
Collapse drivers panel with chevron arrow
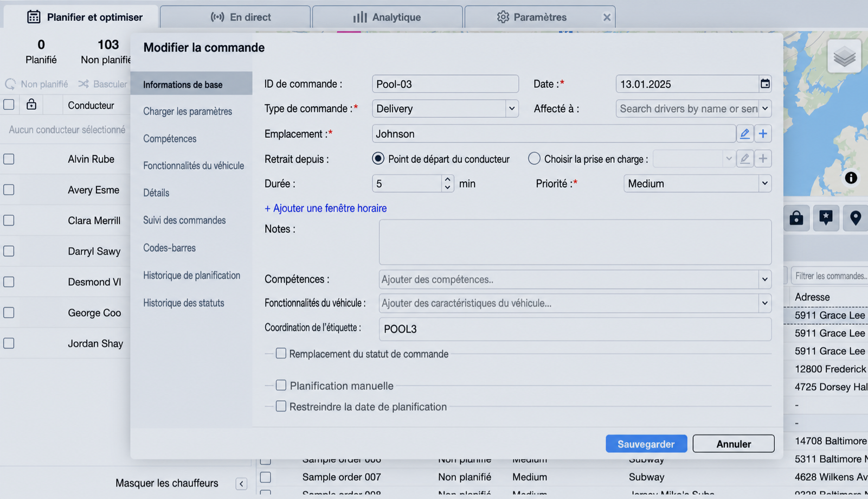[241, 483]
